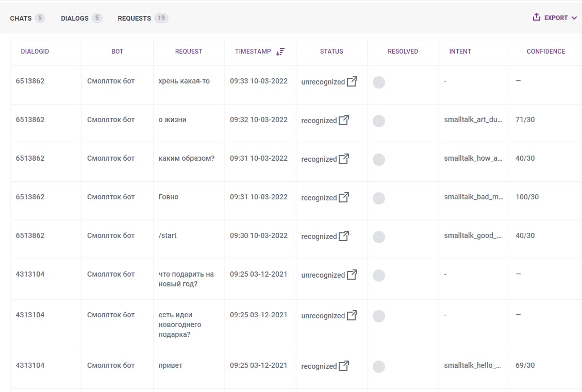
Task: Open external link for 'Говно' request
Action: tap(344, 197)
